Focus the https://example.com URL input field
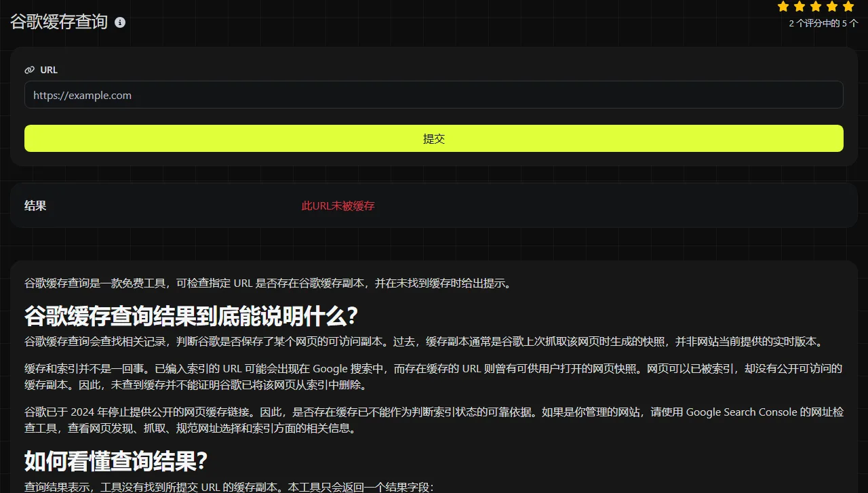 (x=434, y=95)
